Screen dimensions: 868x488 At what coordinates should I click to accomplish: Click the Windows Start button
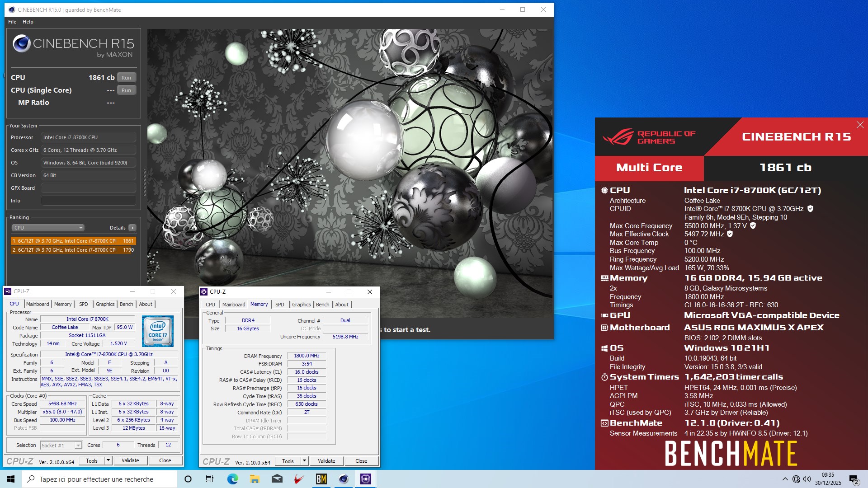(11, 479)
